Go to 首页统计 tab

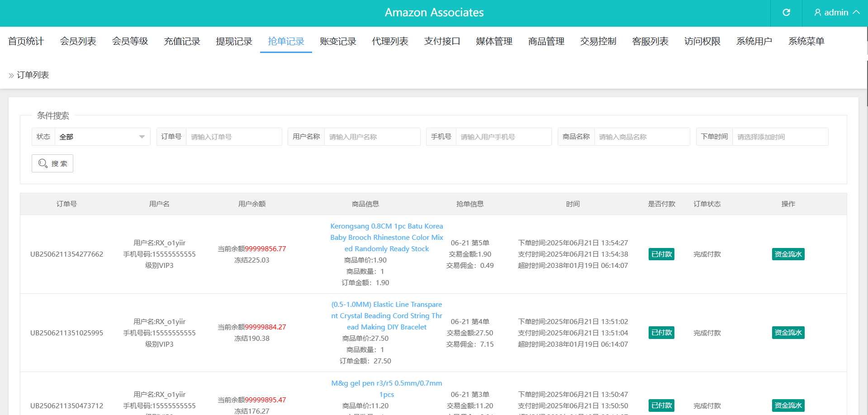[x=26, y=41]
